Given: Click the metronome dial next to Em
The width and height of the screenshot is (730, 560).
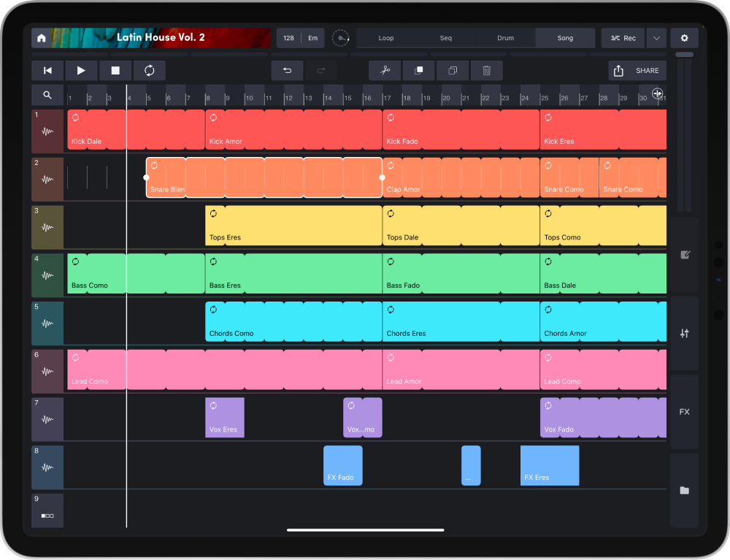Looking at the screenshot, I should (340, 37).
